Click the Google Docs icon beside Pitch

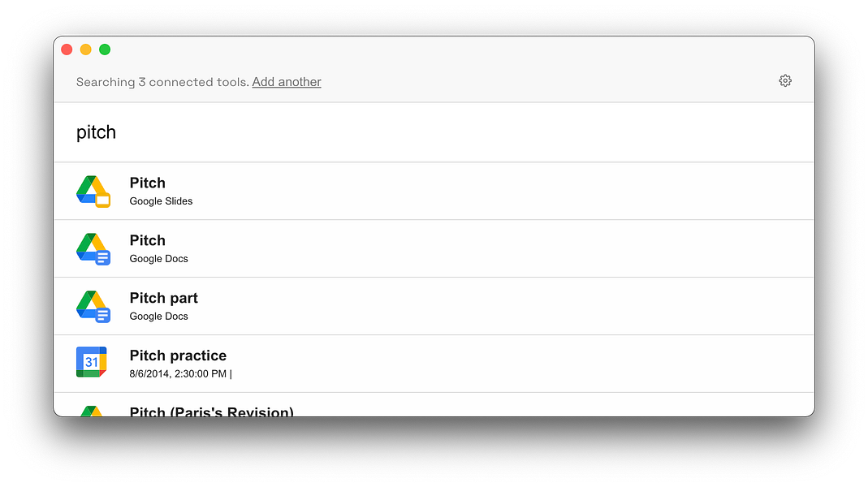click(x=93, y=249)
